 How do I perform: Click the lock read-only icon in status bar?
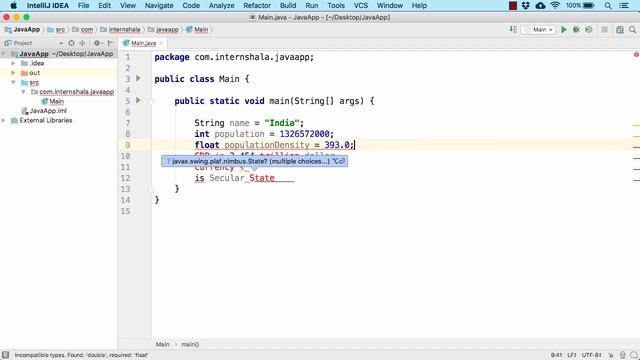pyautogui.click(x=611, y=355)
